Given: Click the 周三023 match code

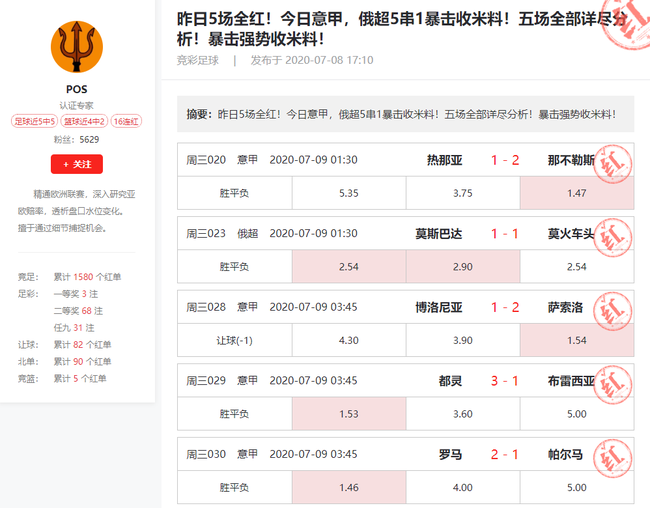Looking at the screenshot, I should click(x=206, y=233).
